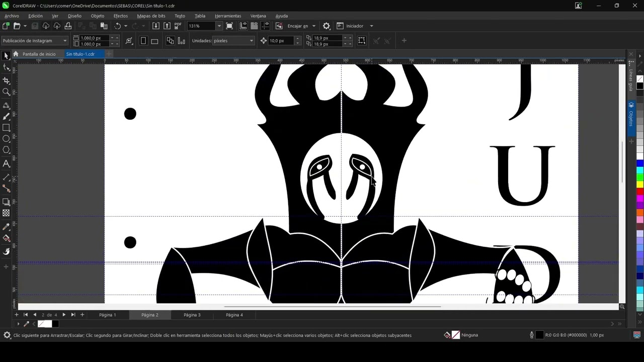The height and width of the screenshot is (362, 644).
Task: Select the Freehand curve tool
Action: pyautogui.click(x=6, y=106)
